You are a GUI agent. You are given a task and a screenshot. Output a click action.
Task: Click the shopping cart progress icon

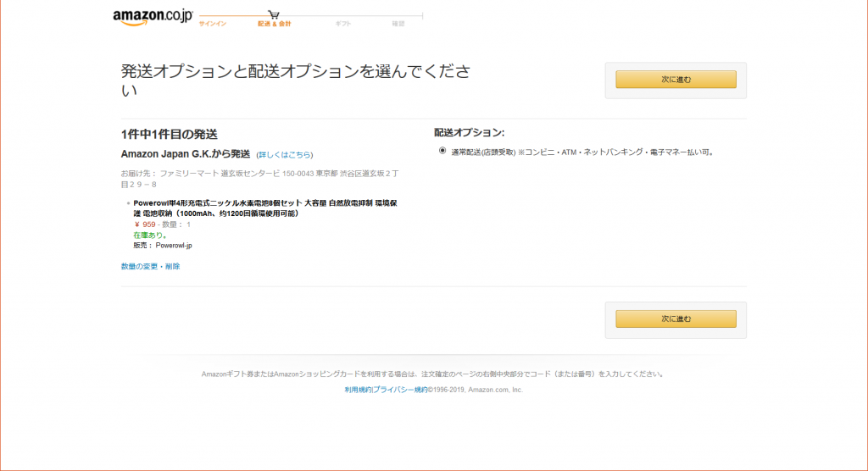274,14
